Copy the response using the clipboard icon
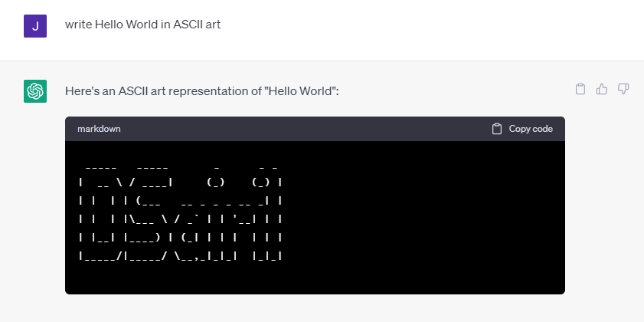The image size is (644, 322). pyautogui.click(x=580, y=89)
